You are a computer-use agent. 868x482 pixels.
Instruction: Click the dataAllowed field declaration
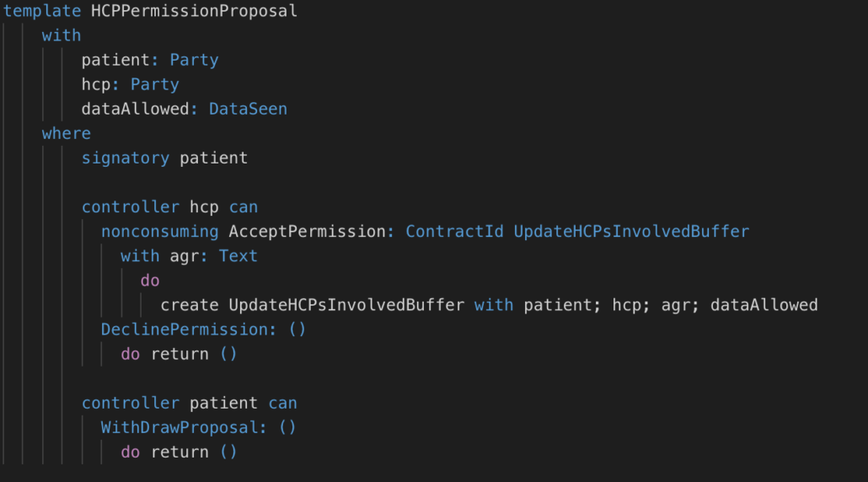pos(136,109)
